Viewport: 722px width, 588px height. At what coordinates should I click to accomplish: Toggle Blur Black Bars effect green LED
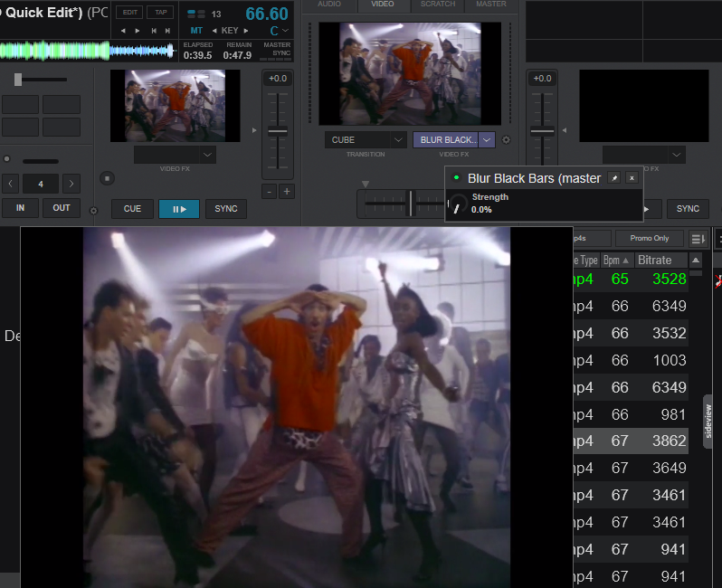coord(456,177)
